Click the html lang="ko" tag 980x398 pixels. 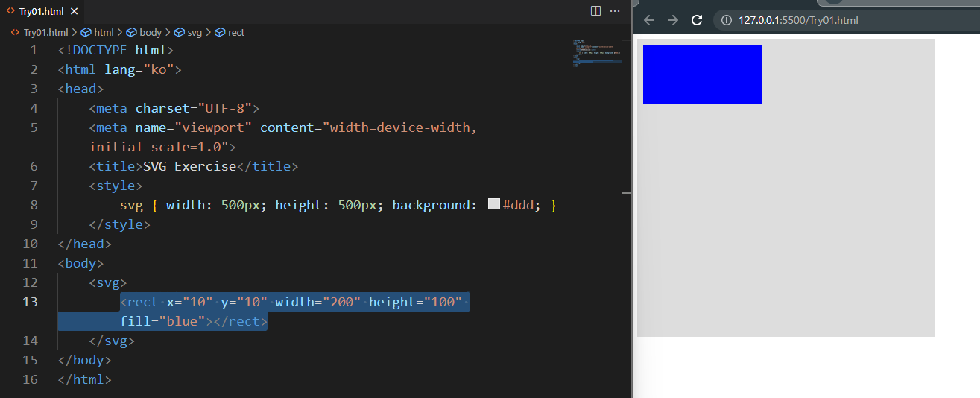(x=120, y=69)
